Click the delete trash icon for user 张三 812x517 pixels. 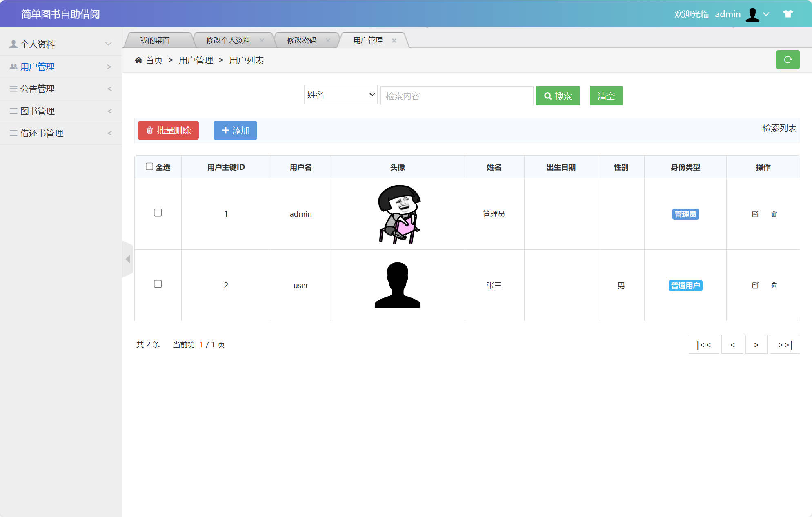(x=774, y=285)
